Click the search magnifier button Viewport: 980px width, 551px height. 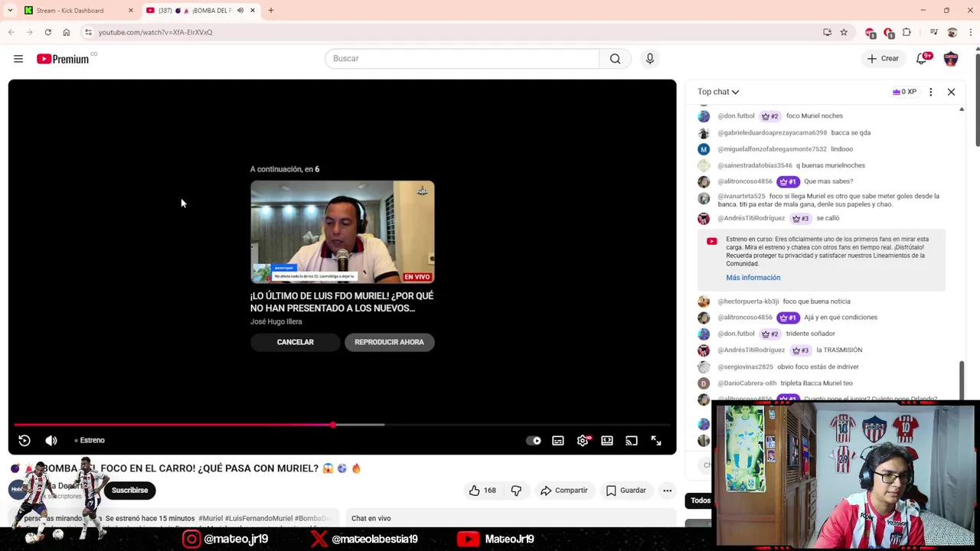[x=615, y=58]
